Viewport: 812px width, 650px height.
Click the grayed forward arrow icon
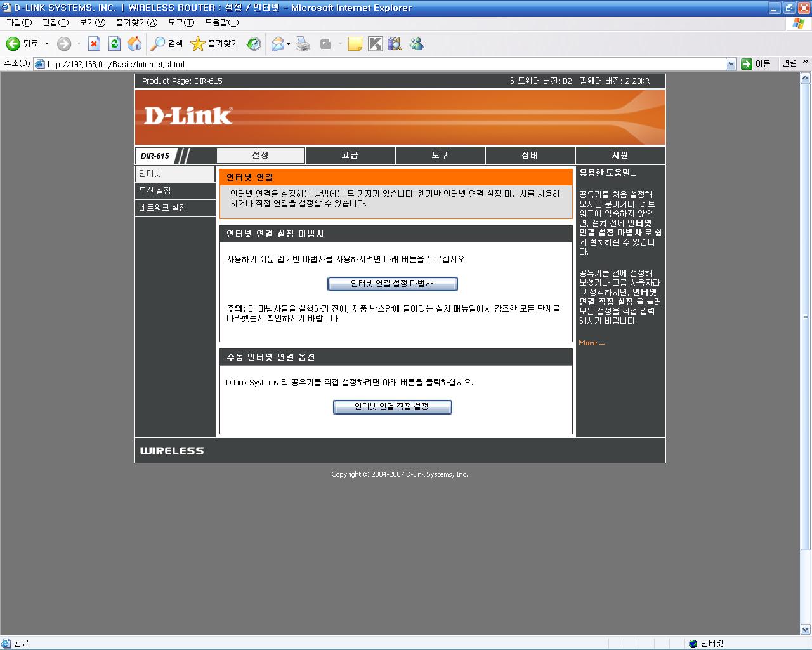64,44
